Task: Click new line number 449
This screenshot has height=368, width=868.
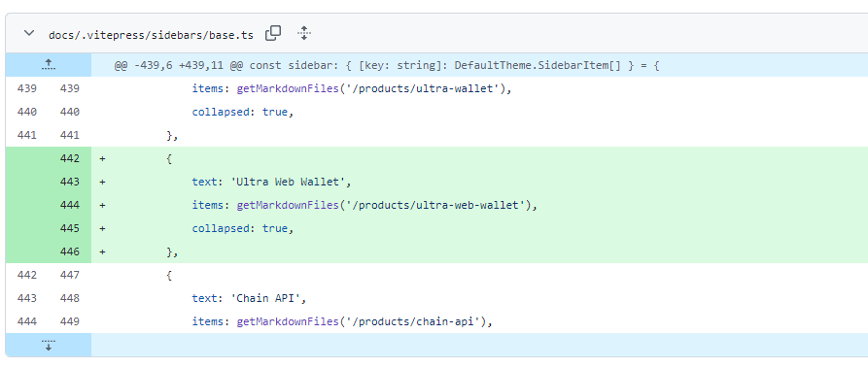Action: click(70, 321)
